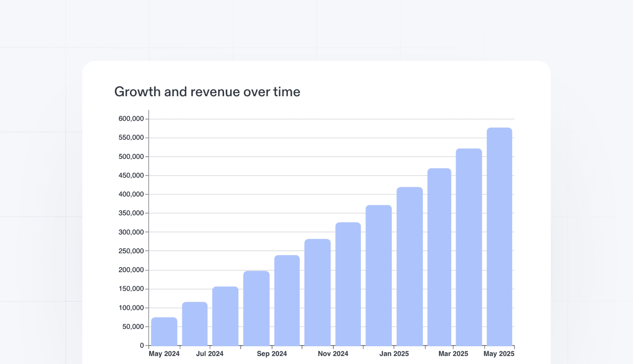Click the Jul 2024 bar
Screen dimensions: 633x364
point(225,316)
